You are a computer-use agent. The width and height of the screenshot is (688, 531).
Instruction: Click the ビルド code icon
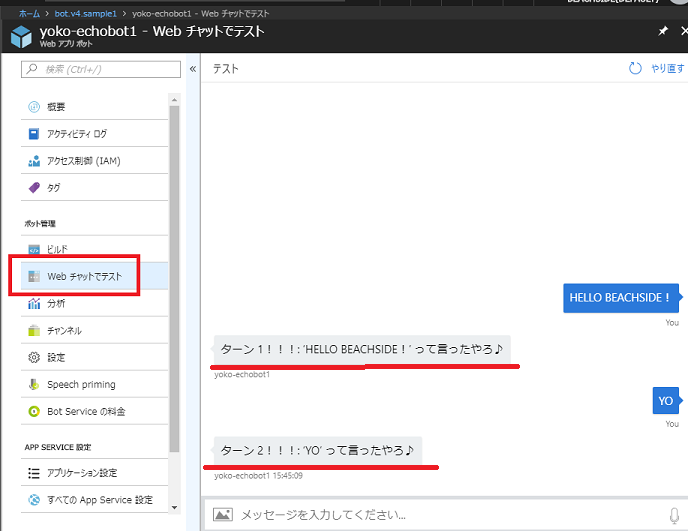coord(34,250)
